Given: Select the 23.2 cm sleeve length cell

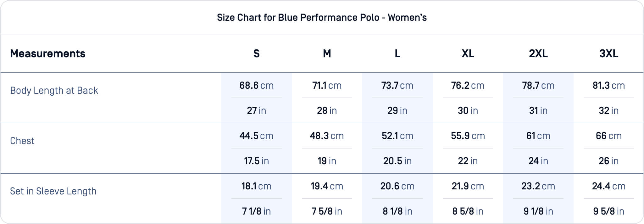Looking at the screenshot, I should click(x=538, y=186).
